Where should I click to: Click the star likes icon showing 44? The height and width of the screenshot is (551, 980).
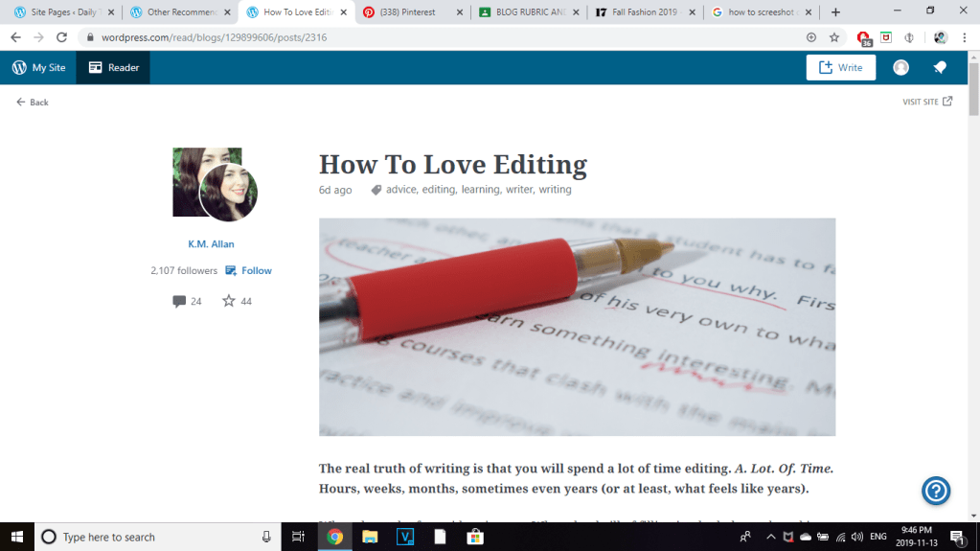(x=229, y=301)
